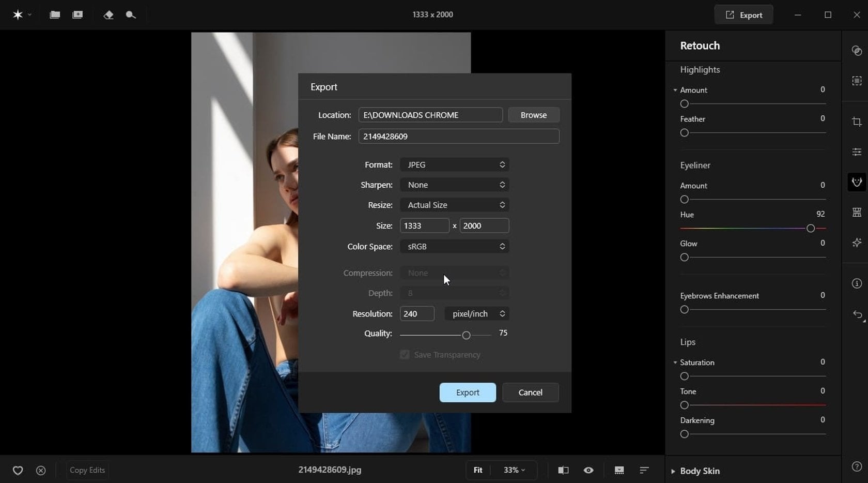Toggle original preview with the eye icon
Image resolution: width=868 pixels, height=483 pixels.
pyautogui.click(x=588, y=470)
